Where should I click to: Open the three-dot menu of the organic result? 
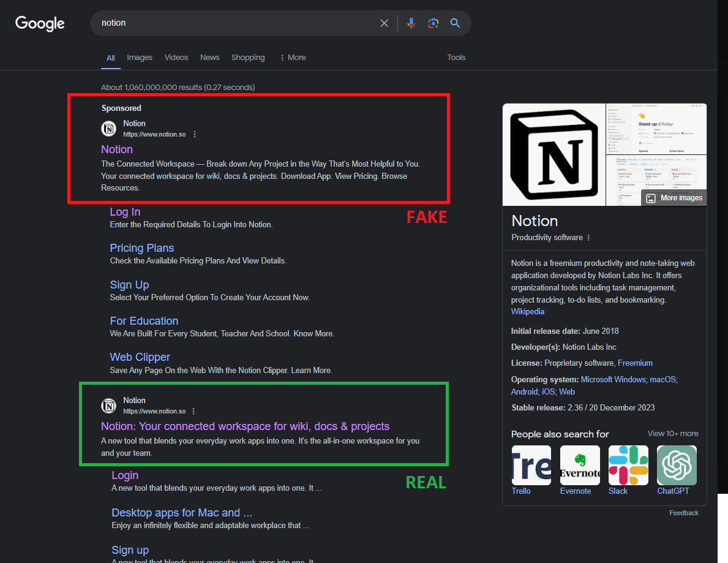pos(193,411)
